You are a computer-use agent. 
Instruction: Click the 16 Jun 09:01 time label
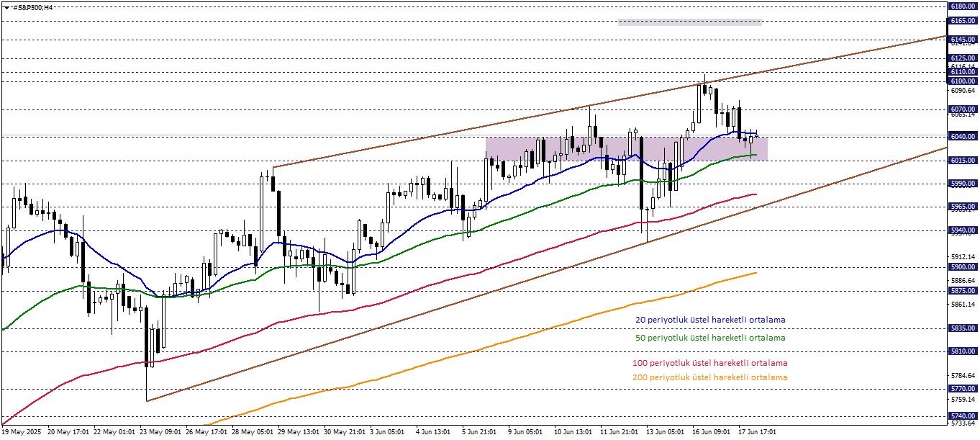click(x=712, y=432)
